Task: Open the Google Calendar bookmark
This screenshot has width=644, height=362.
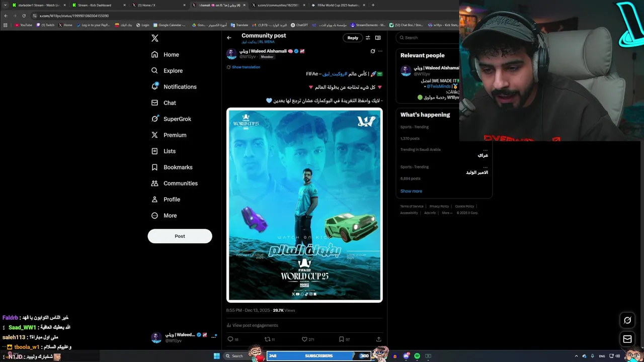Action: click(x=170, y=25)
